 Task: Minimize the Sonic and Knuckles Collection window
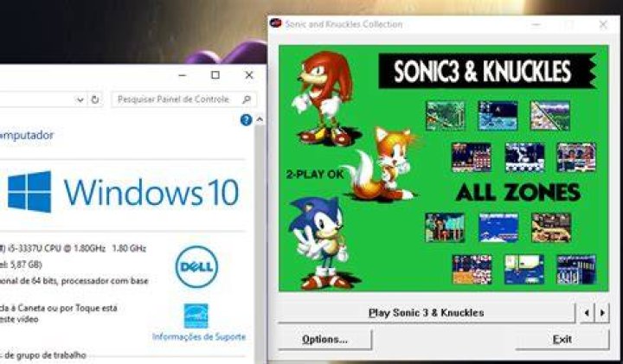536,24
